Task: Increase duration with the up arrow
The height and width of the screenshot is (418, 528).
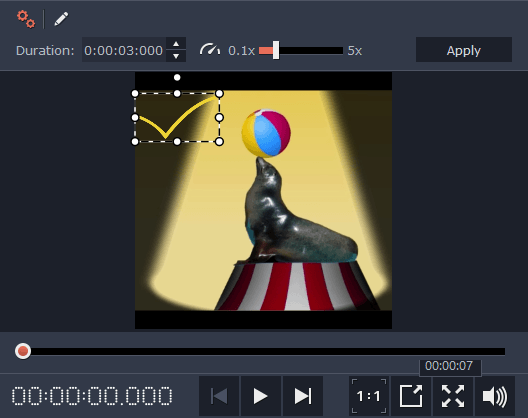Action: click(x=176, y=44)
